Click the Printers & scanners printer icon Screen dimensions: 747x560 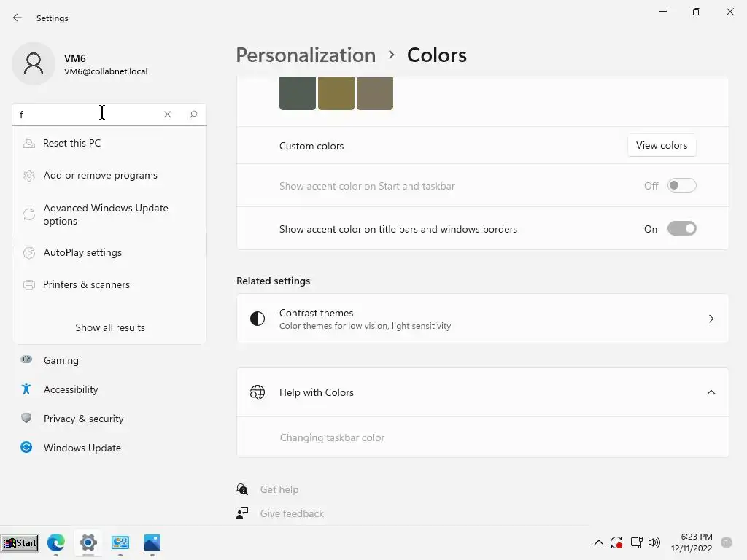29,285
